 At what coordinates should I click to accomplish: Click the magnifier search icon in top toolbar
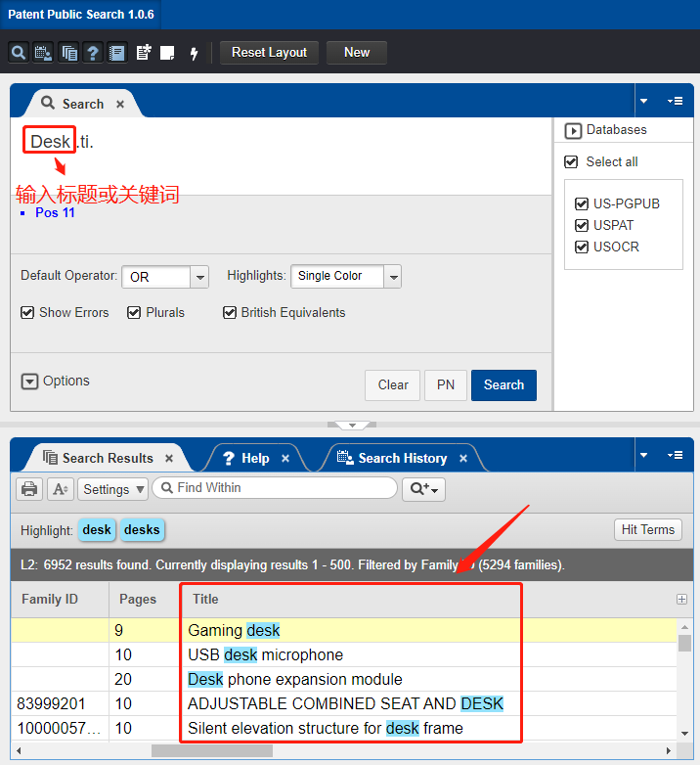[18, 53]
